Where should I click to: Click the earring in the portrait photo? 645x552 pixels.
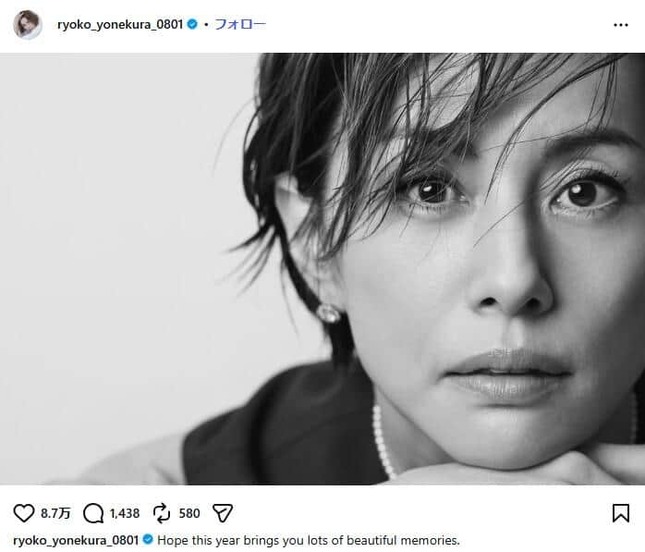[328, 313]
